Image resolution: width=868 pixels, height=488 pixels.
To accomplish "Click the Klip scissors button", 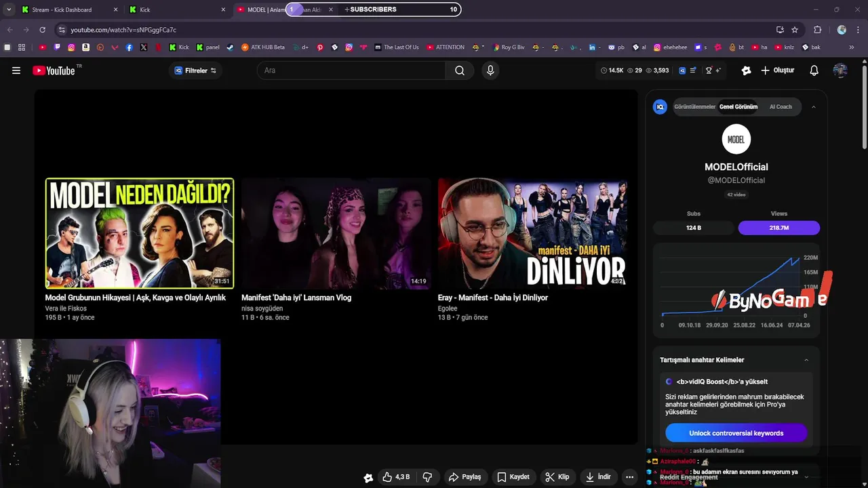I will click(x=557, y=477).
